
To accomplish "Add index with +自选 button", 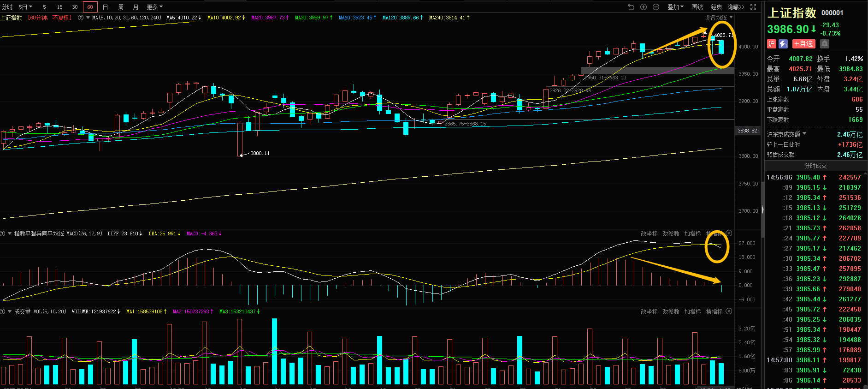I will point(803,44).
